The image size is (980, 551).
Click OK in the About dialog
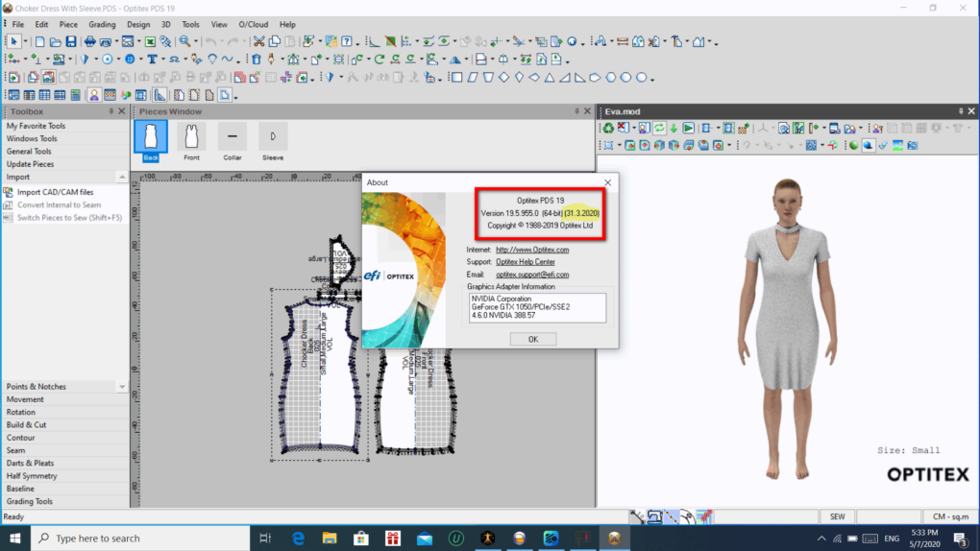coord(533,339)
